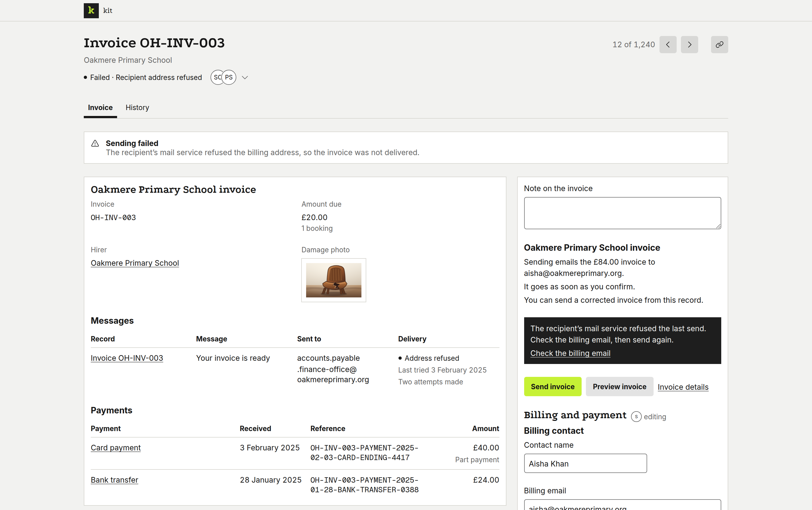Expand the assignees chevron dropdown
Screen dimensions: 812x510
[245, 78]
